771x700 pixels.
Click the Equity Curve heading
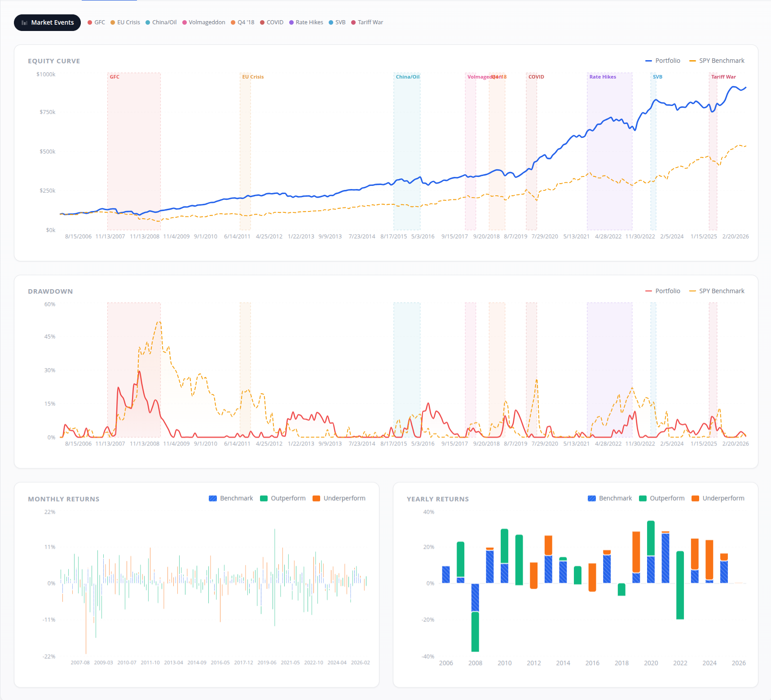pyautogui.click(x=54, y=61)
